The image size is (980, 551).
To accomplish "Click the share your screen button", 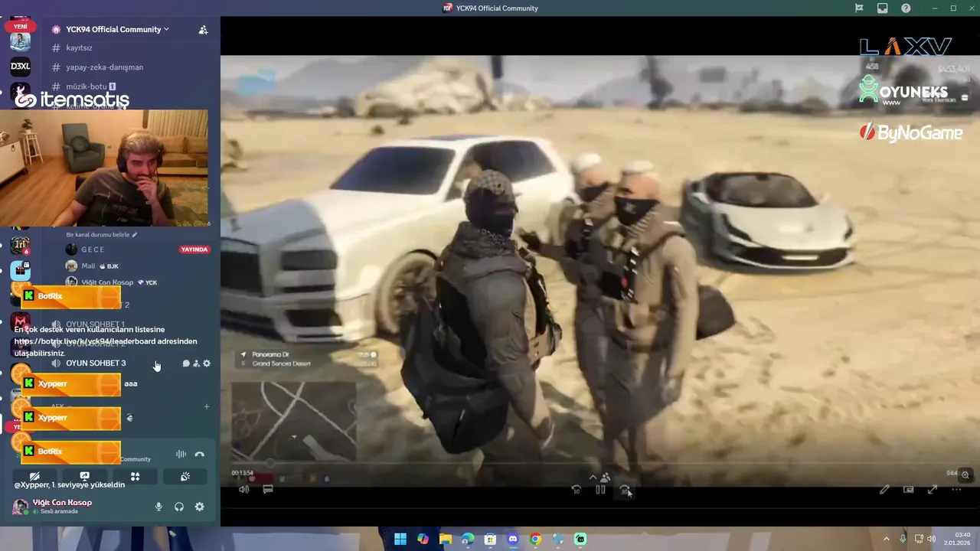I will (x=85, y=476).
